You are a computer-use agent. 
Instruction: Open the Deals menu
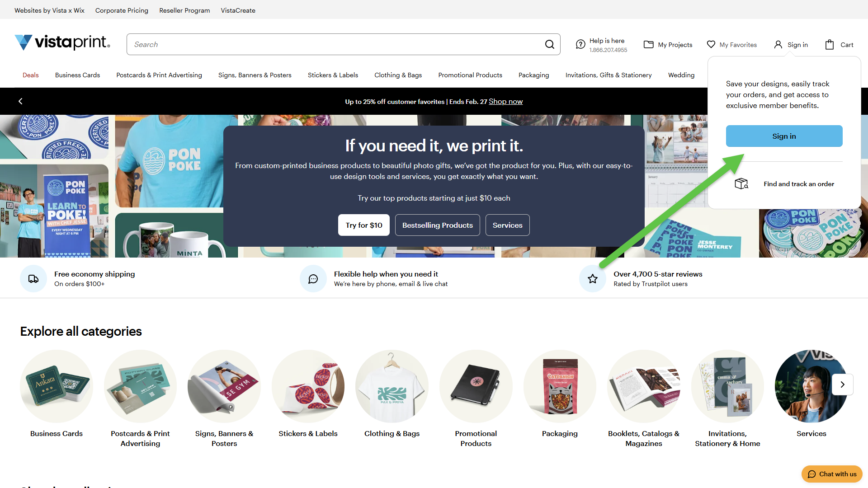[31, 75]
